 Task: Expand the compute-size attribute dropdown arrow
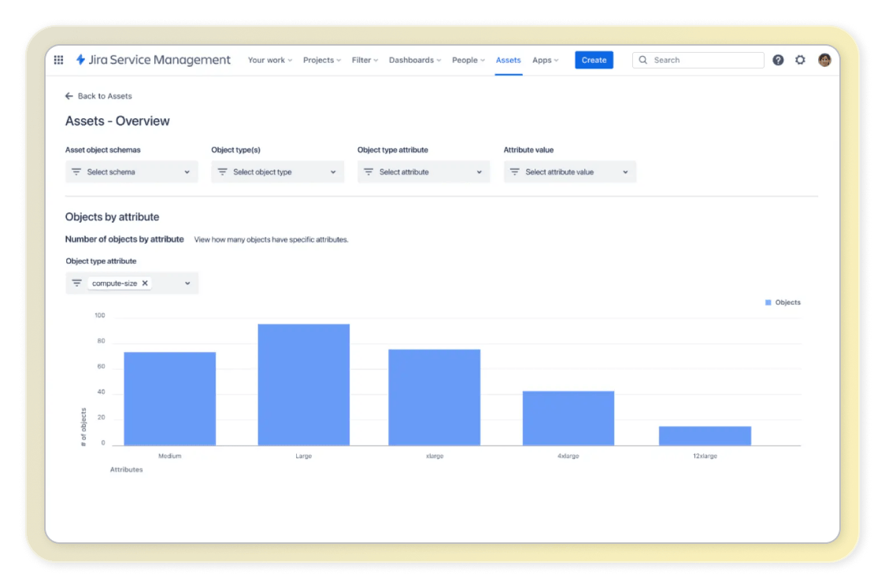[x=187, y=283]
